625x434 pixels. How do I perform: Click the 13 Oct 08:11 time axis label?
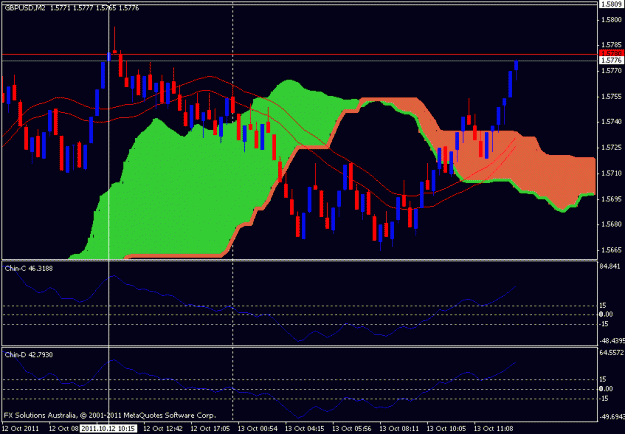coord(399,429)
